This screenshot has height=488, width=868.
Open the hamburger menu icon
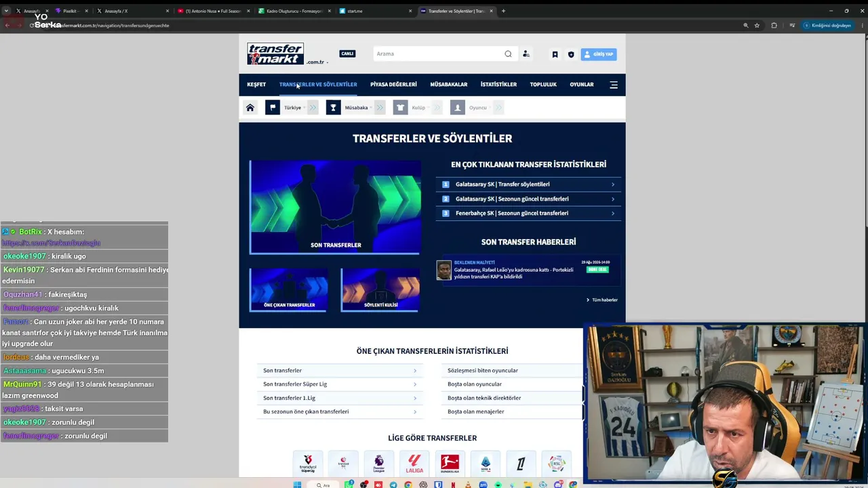point(614,85)
